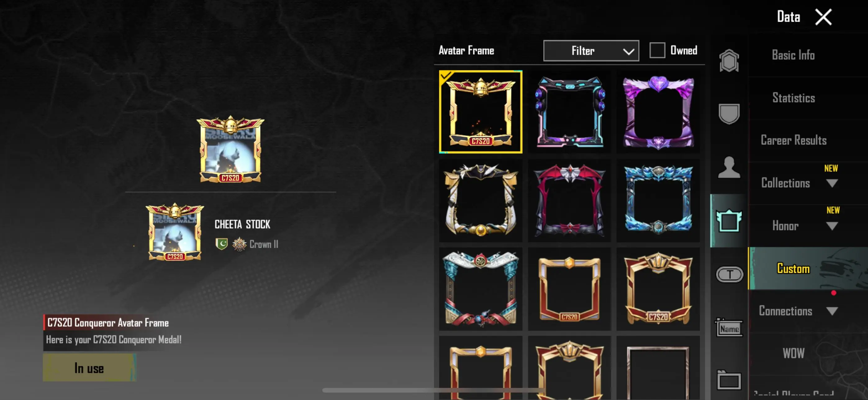The width and height of the screenshot is (868, 400).
Task: Open the avatar silhouette icon category
Action: click(729, 167)
